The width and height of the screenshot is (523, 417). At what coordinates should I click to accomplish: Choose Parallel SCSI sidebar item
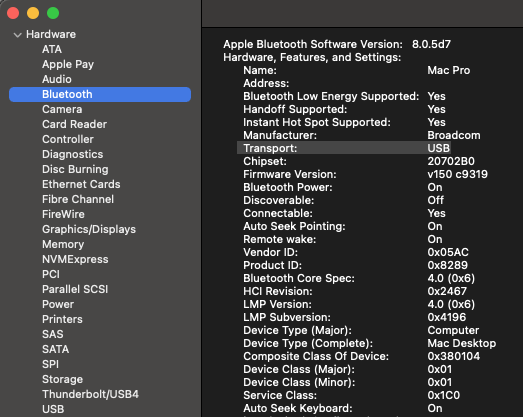point(75,290)
